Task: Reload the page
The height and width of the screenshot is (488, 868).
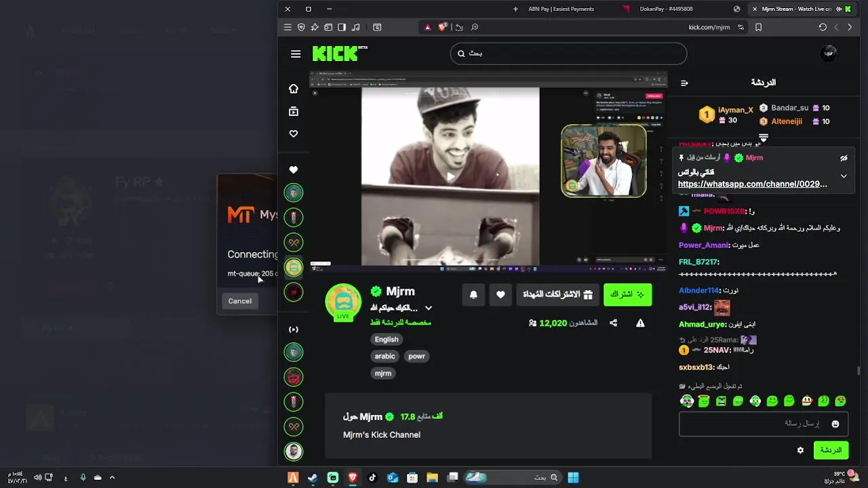Action: pyautogui.click(x=823, y=27)
